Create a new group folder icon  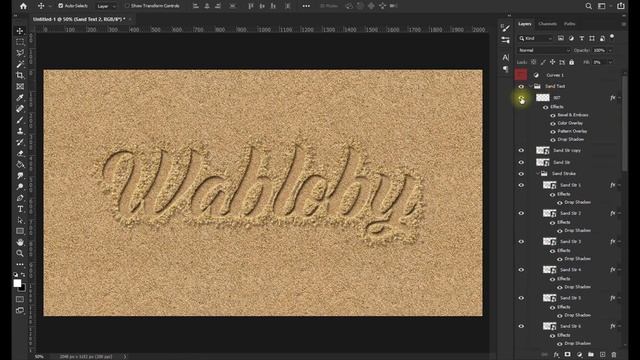coord(591,355)
